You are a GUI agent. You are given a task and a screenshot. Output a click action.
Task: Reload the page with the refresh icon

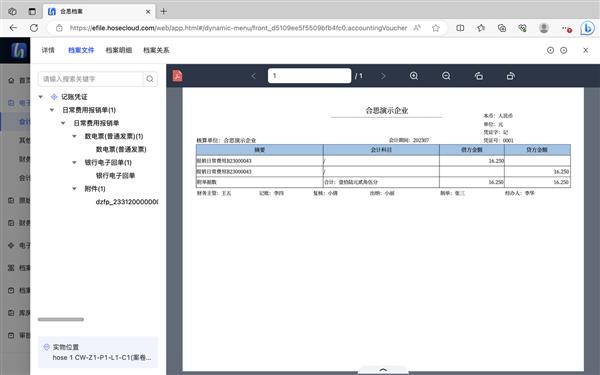[x=34, y=28]
